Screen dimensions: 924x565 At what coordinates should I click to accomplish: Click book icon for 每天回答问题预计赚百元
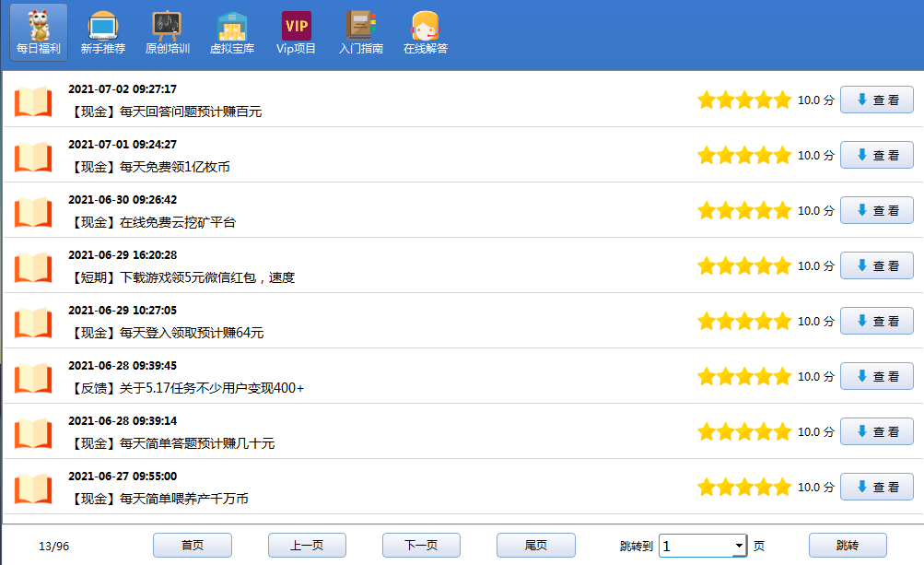[33, 101]
